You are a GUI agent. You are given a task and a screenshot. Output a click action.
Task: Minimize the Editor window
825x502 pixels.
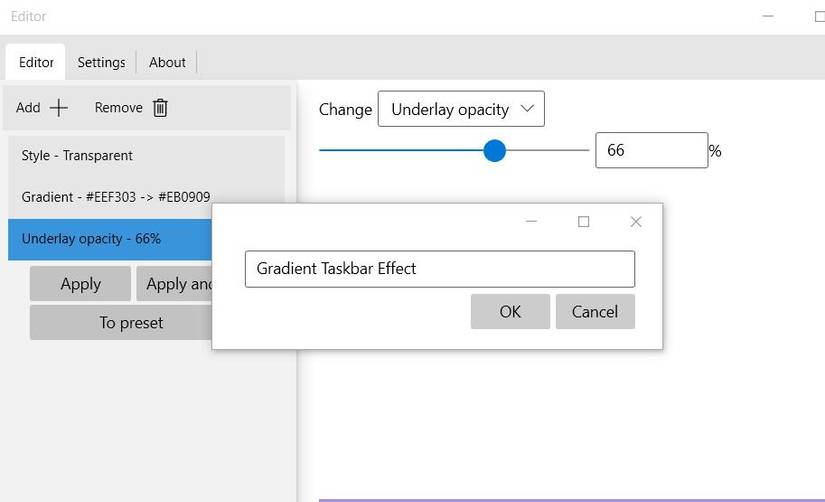768,16
